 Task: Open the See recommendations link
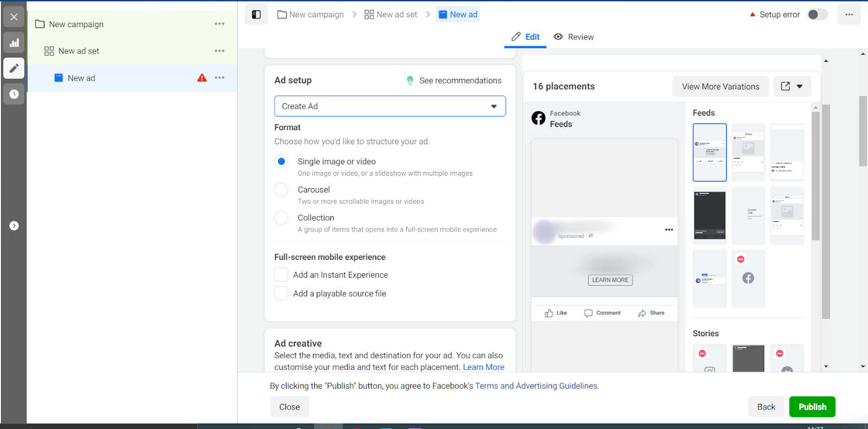(461, 81)
